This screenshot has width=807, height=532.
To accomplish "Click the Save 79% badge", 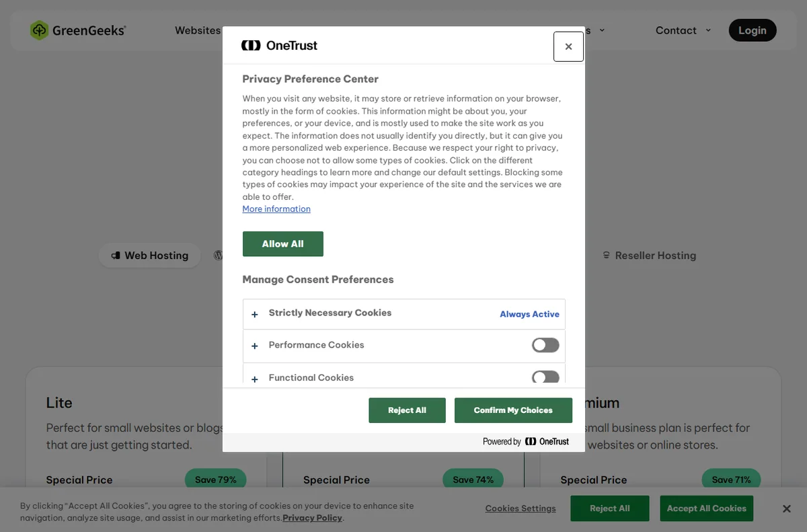I will coord(216,480).
